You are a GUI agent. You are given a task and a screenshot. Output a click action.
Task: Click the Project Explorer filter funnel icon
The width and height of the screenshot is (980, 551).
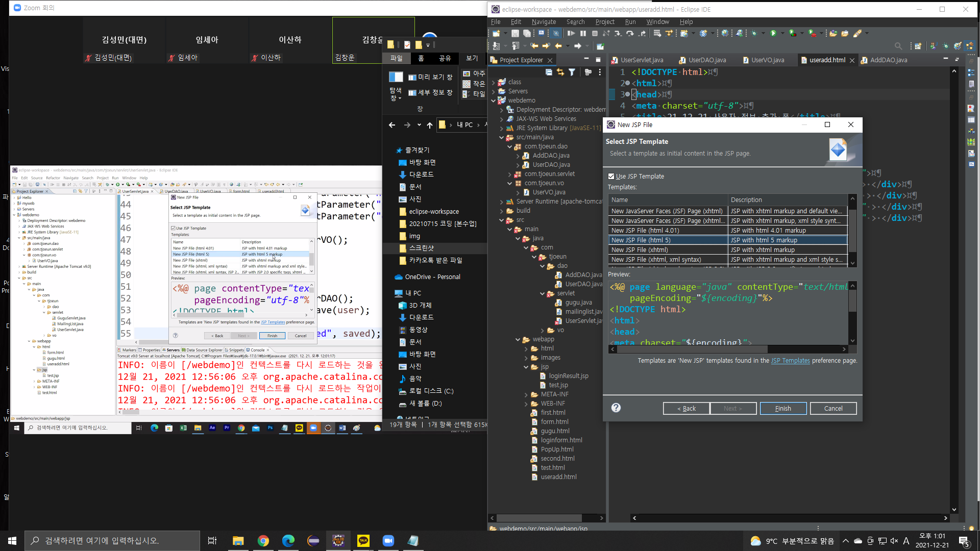point(572,72)
